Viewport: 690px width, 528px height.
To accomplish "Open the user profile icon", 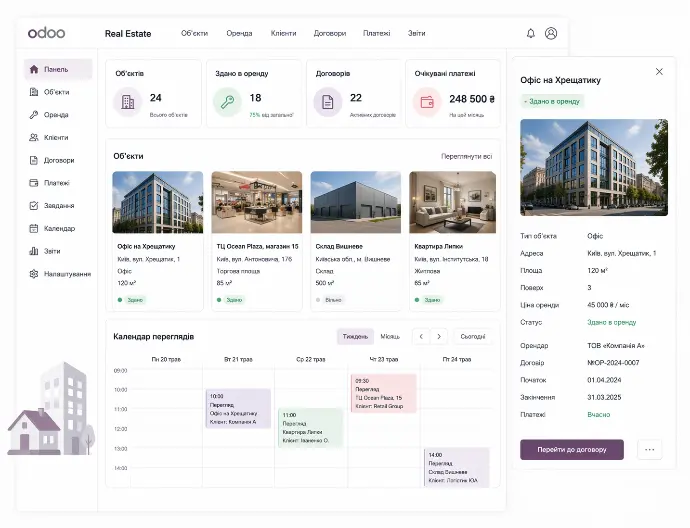I will click(551, 33).
